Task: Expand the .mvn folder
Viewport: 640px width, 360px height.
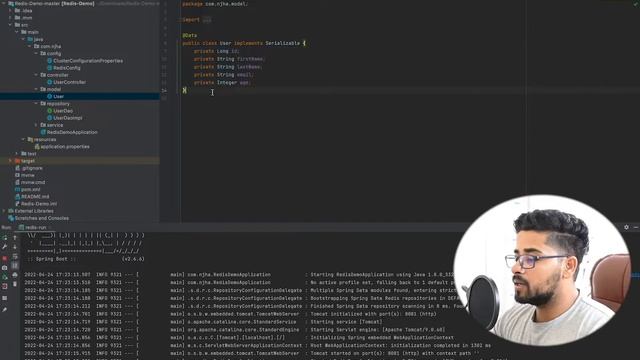Action: click(10, 18)
